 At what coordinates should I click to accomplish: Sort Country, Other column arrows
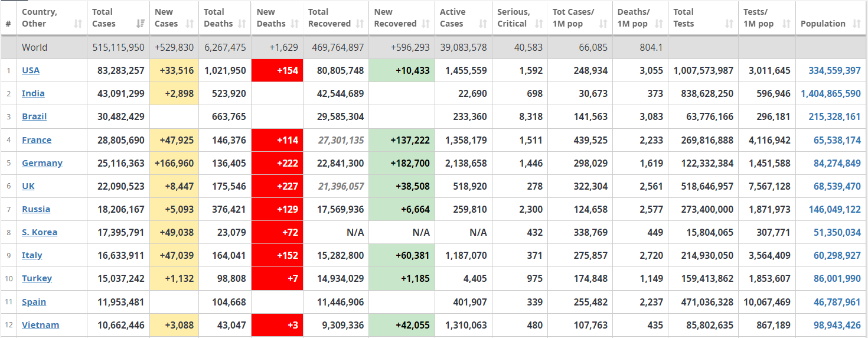click(x=78, y=24)
